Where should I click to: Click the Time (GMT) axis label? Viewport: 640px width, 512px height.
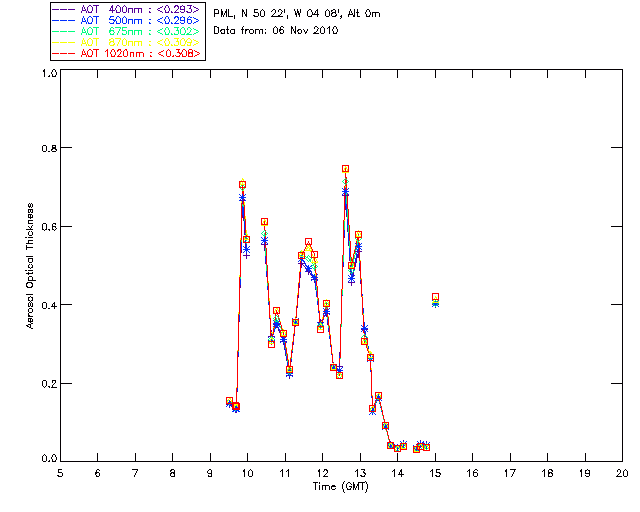341,486
